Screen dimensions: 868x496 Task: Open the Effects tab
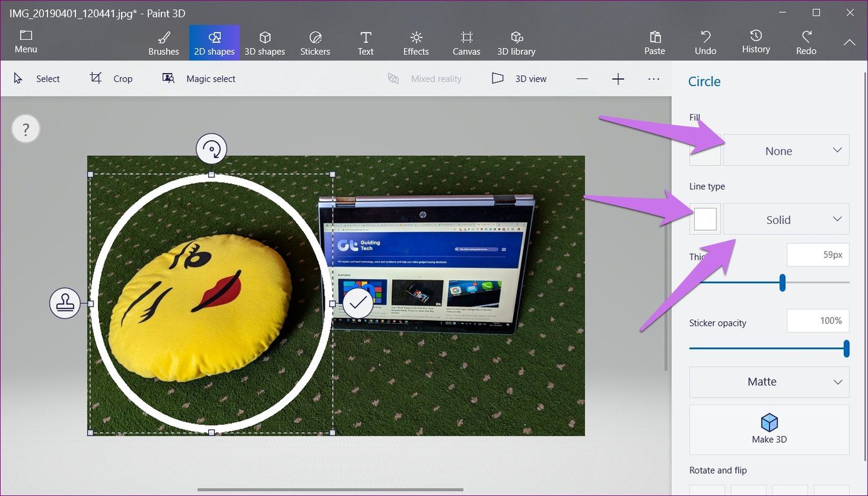point(416,43)
